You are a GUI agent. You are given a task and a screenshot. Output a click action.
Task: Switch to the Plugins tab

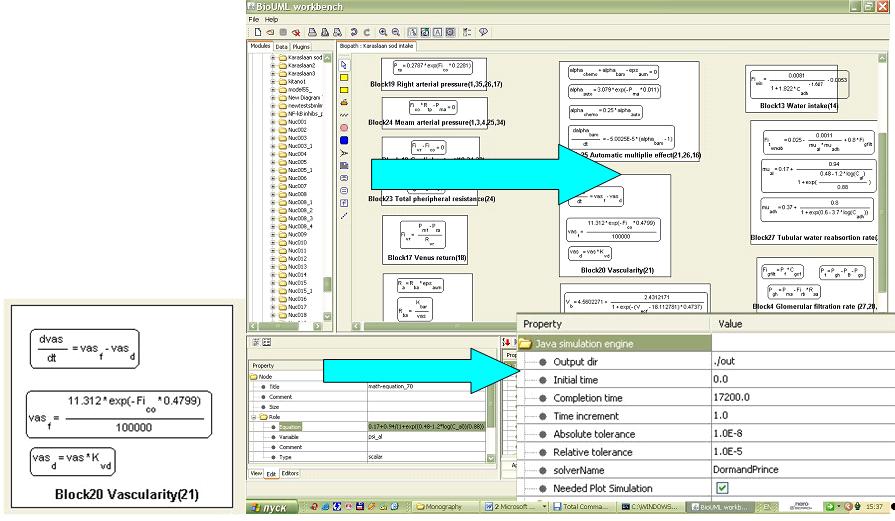[x=300, y=46]
